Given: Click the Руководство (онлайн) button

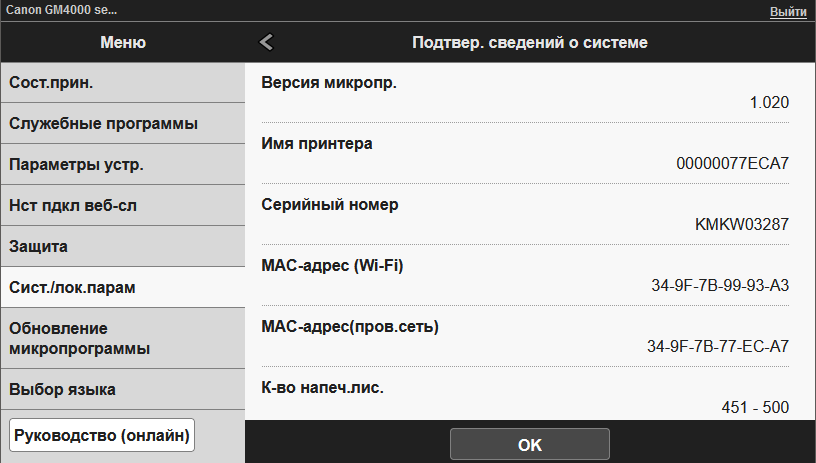Looking at the screenshot, I should pyautogui.click(x=101, y=435).
